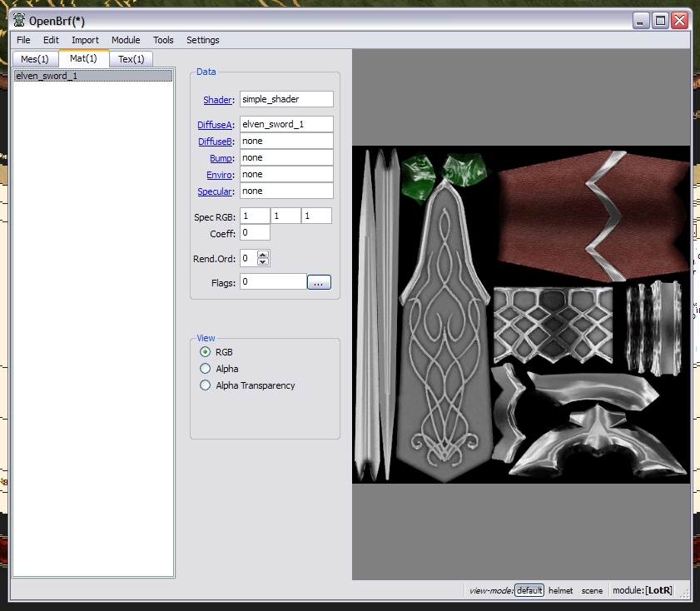The height and width of the screenshot is (611, 700).
Task: Minimize the OpenBrf window
Action: (x=640, y=21)
